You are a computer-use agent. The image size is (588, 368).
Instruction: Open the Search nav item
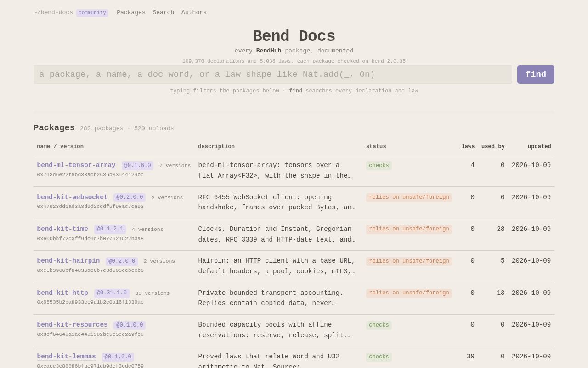point(164,13)
